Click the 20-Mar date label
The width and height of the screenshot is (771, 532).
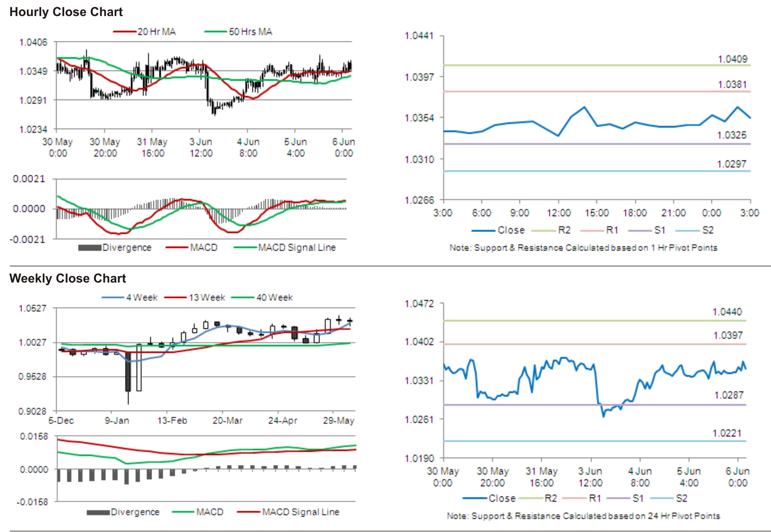tap(227, 421)
